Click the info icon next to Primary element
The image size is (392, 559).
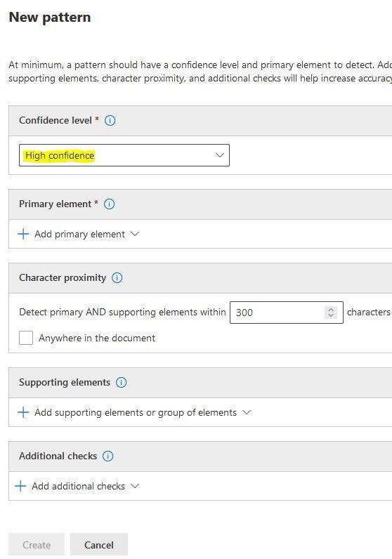109,204
